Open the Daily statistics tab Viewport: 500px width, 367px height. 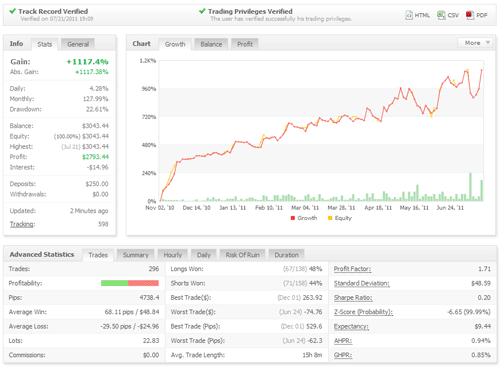(x=204, y=255)
